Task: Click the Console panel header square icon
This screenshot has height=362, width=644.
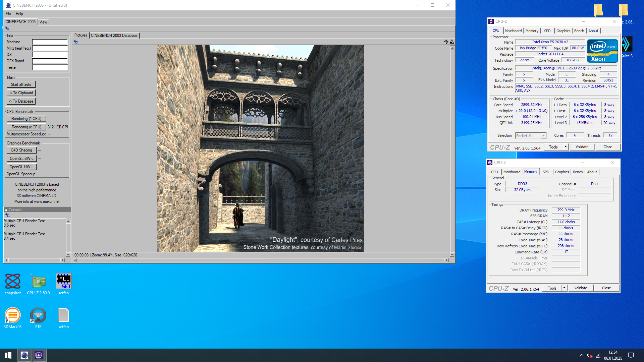Action: point(6,210)
